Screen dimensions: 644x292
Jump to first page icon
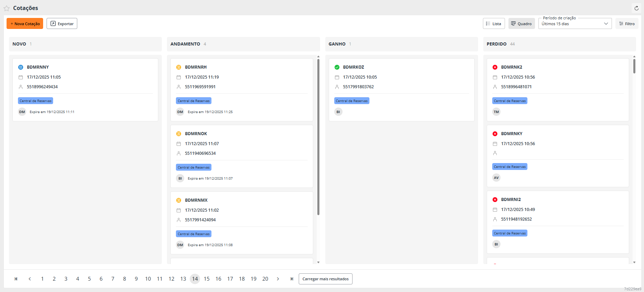pos(16,279)
